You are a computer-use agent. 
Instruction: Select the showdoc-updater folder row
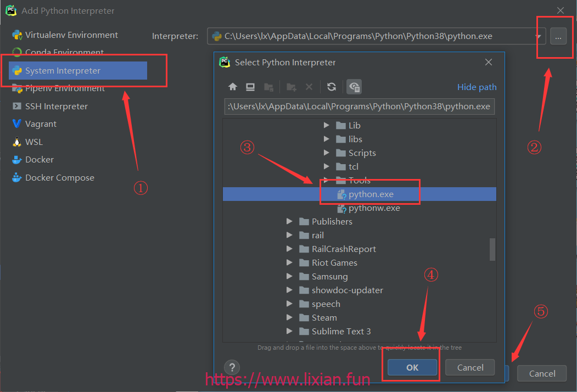coord(359,290)
